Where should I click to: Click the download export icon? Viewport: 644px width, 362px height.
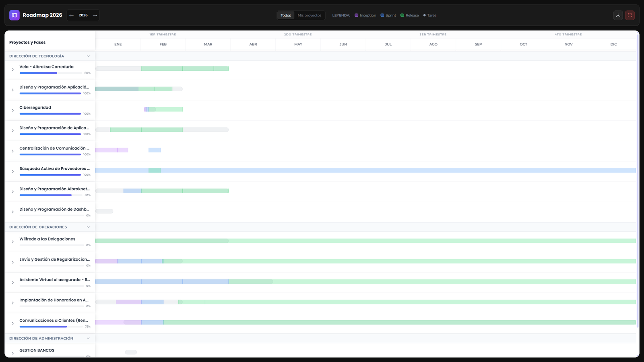point(618,15)
